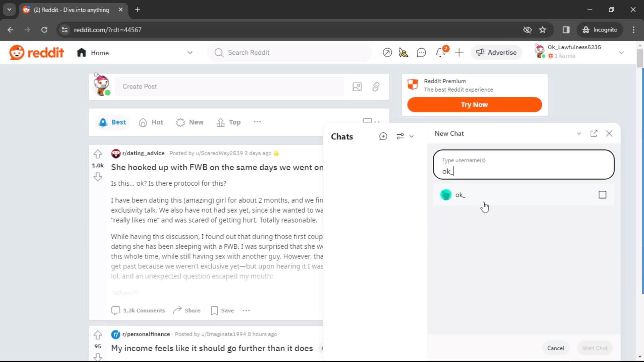Select the ok_ user checkbox in chat
The width and height of the screenshot is (644, 362).
(603, 194)
